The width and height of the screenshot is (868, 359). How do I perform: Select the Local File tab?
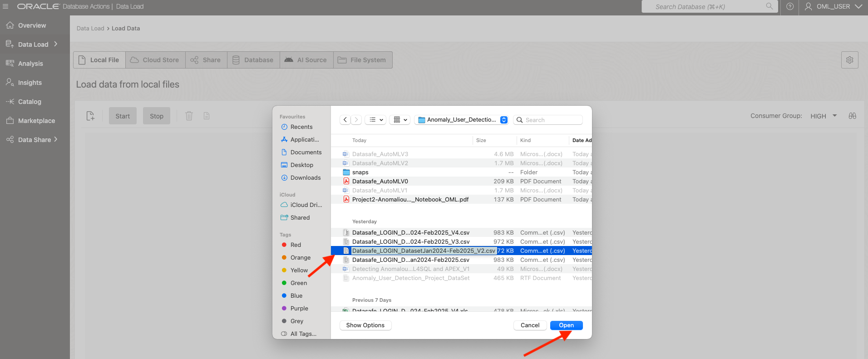[99, 60]
